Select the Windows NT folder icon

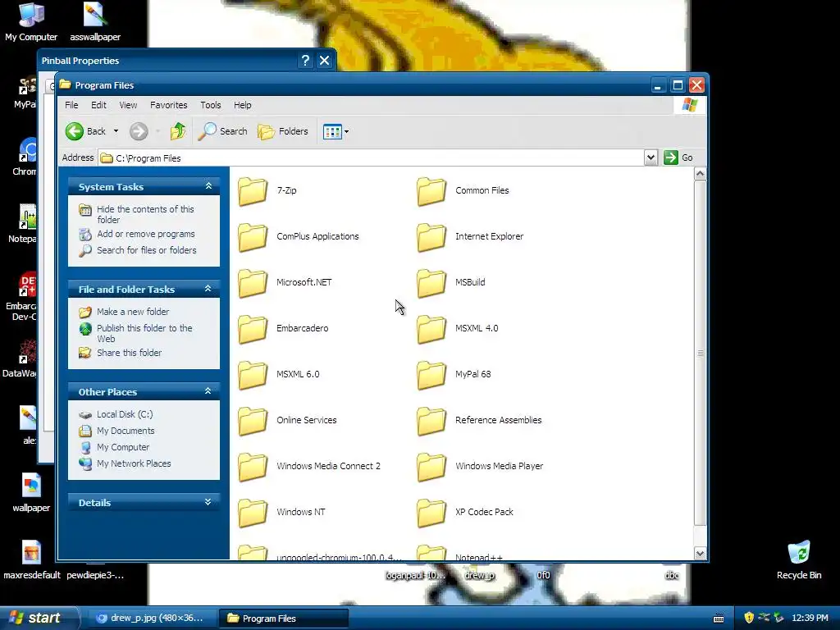tap(253, 512)
